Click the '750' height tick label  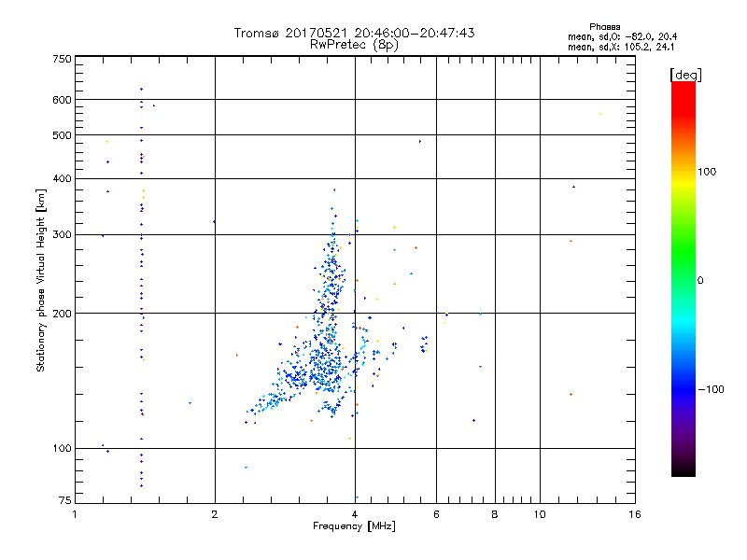(x=62, y=59)
